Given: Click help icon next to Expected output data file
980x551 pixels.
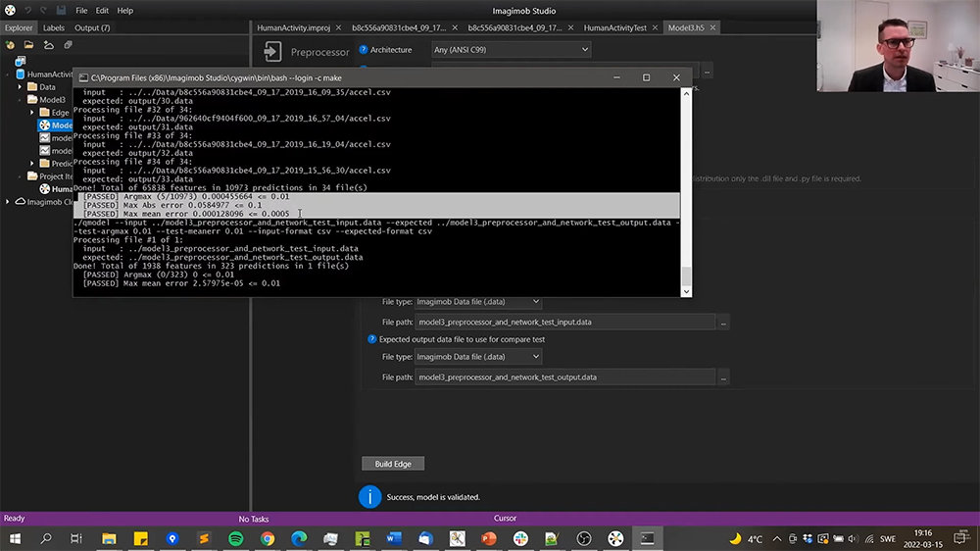Looking at the screenshot, I should pos(372,339).
